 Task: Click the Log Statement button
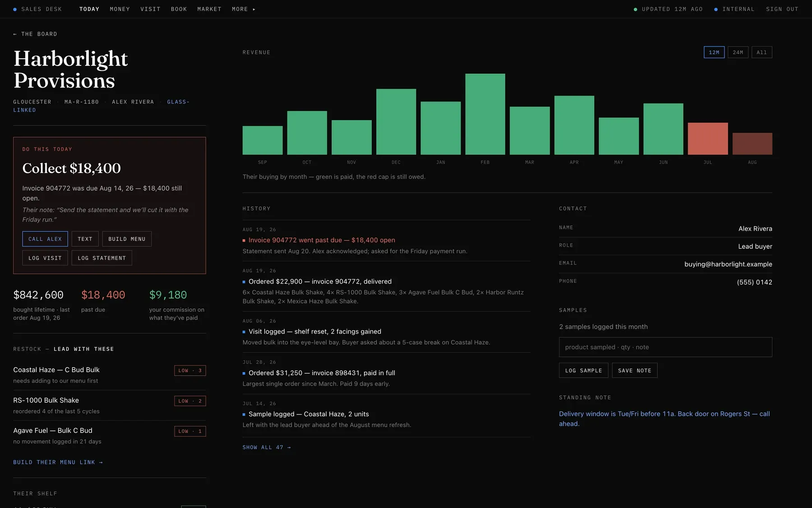(102, 258)
